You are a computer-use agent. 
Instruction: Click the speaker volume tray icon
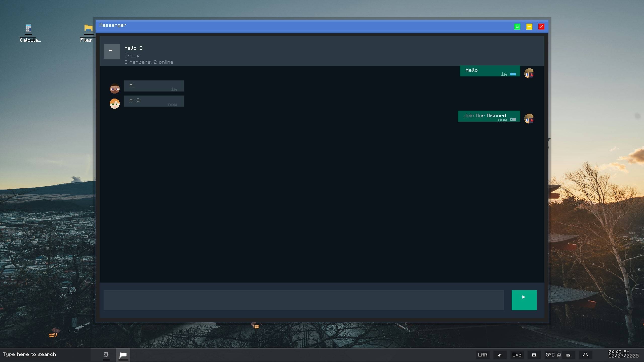point(500,355)
